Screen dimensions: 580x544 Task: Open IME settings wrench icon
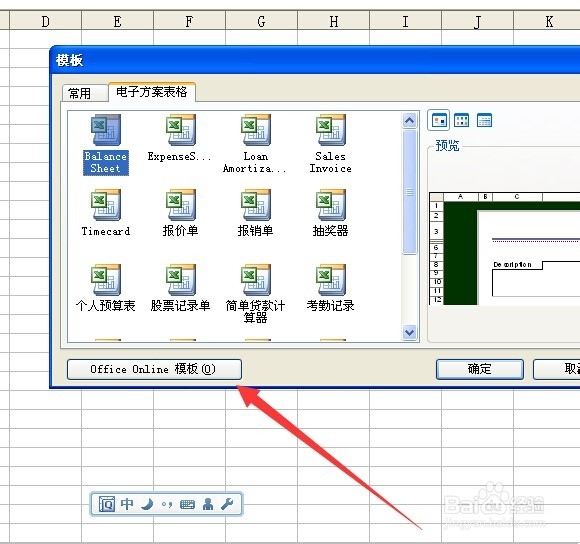pyautogui.click(x=227, y=504)
